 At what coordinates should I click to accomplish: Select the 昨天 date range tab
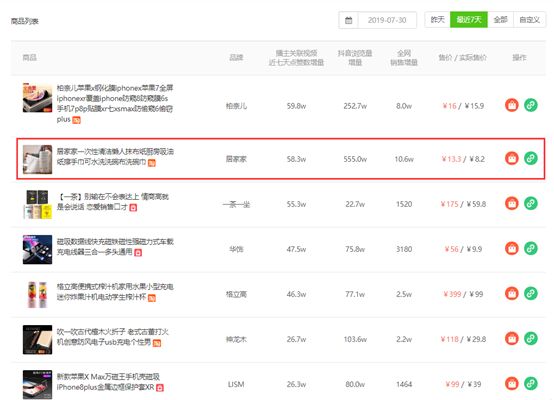point(437,20)
